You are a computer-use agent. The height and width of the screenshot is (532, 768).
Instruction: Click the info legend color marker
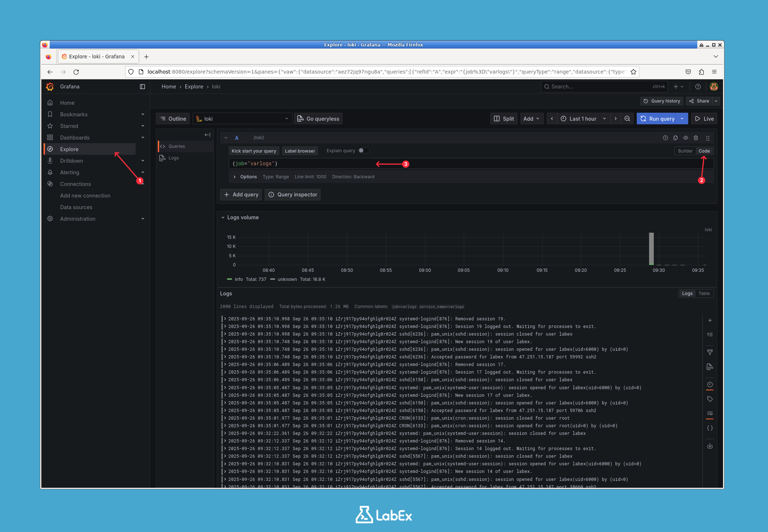[x=230, y=279]
